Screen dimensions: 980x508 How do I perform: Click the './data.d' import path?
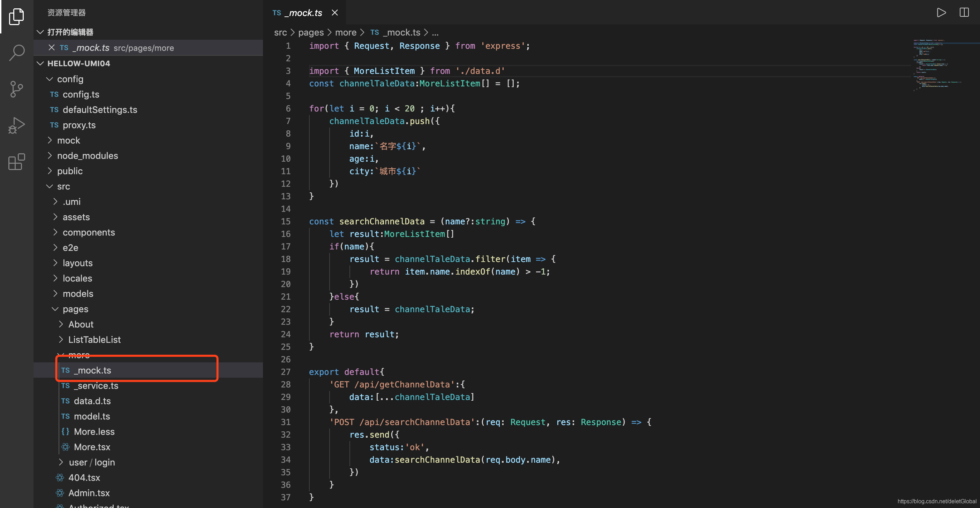pos(480,71)
